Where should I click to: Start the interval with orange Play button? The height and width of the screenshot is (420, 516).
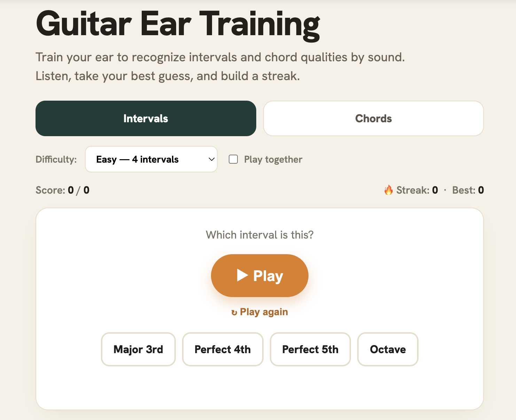pyautogui.click(x=260, y=275)
